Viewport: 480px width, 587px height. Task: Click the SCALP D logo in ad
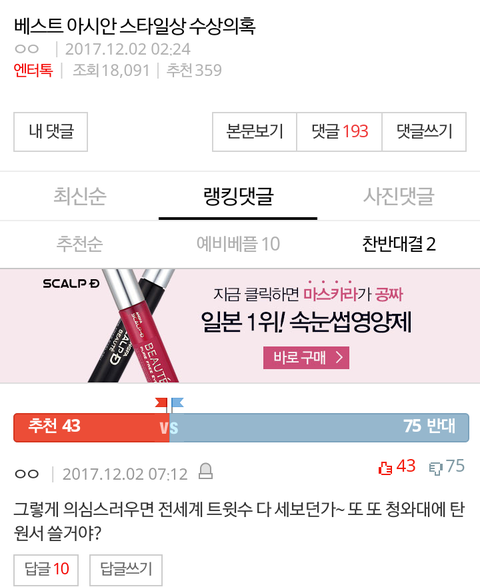(x=71, y=284)
